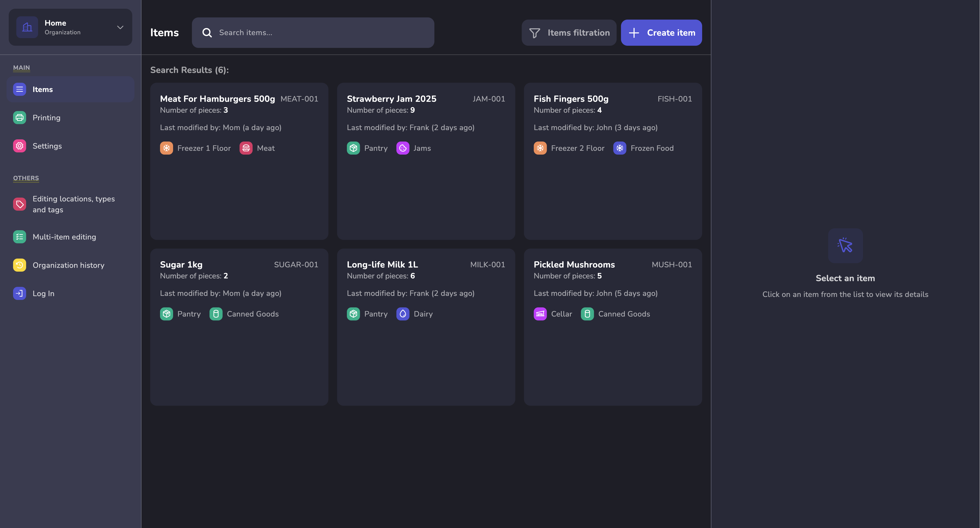980x528 pixels.
Task: Select the Items entry under MAIN
Action: 43,89
